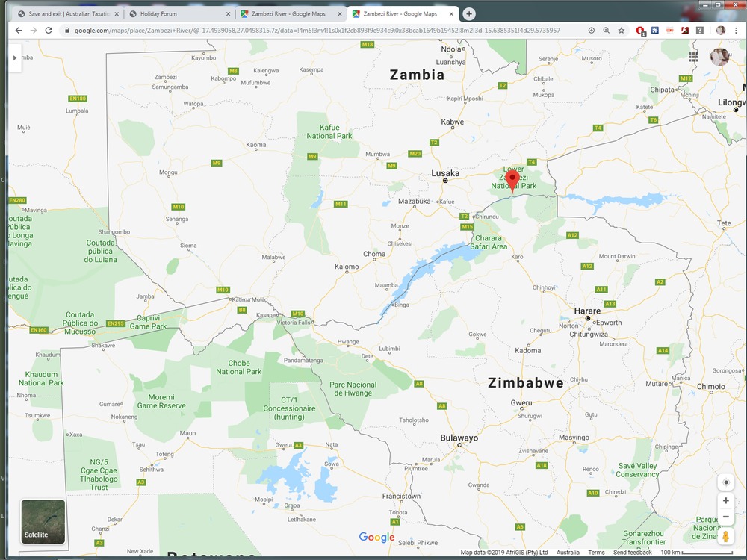Go back to the previous page

click(18, 31)
